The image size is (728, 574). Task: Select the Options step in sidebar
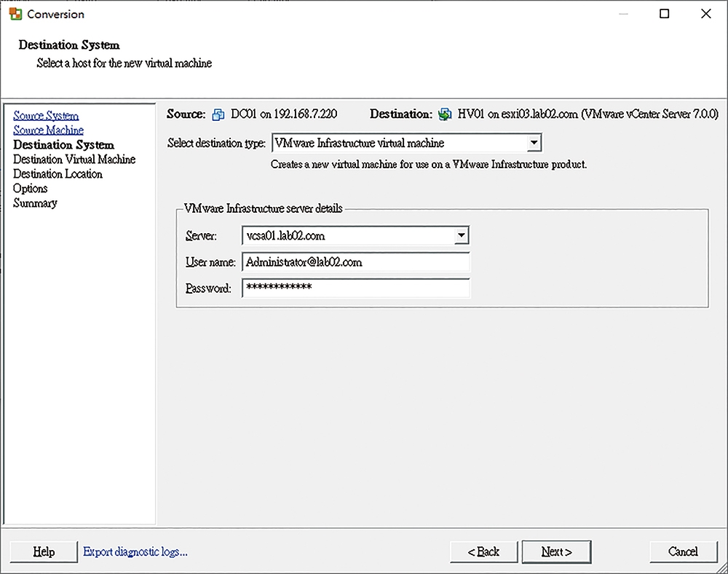click(30, 189)
